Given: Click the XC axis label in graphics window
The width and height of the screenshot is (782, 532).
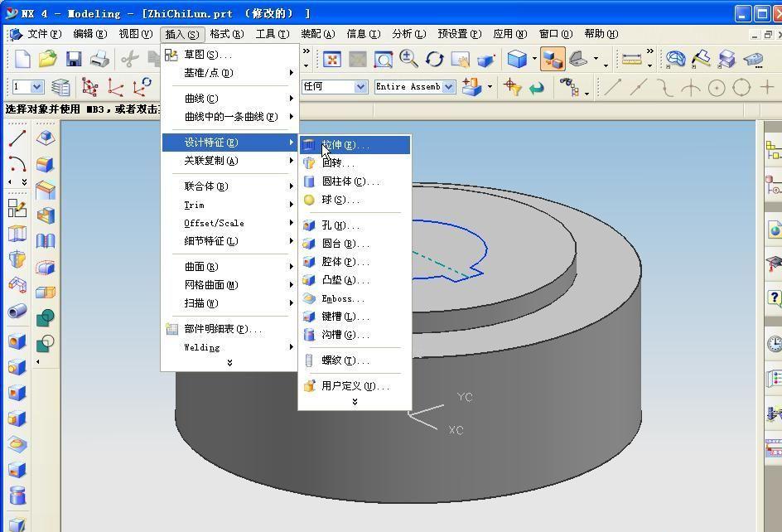Looking at the screenshot, I should [x=455, y=430].
